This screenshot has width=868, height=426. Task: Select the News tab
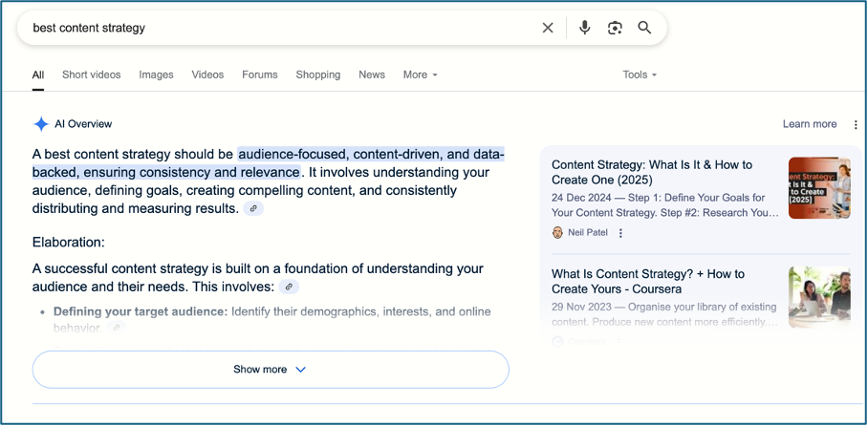click(372, 75)
